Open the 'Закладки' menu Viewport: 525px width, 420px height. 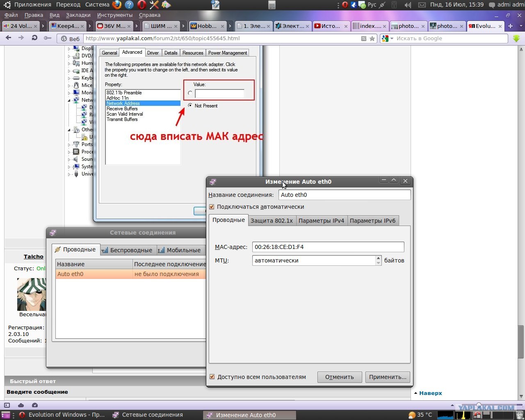point(78,15)
